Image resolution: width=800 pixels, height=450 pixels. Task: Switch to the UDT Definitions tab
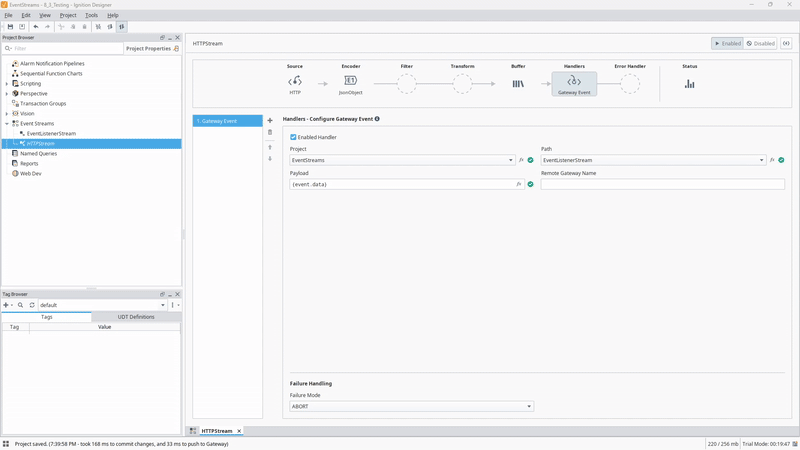[136, 317]
